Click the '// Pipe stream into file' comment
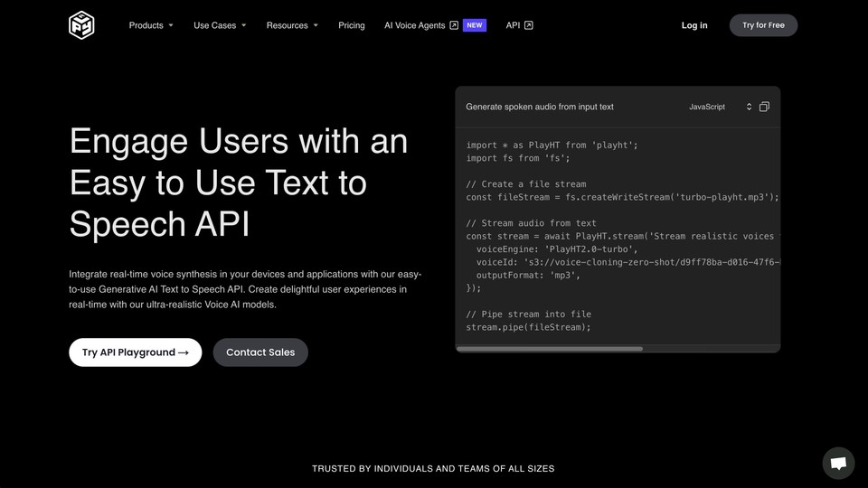This screenshot has height=488, width=868. coord(528,314)
